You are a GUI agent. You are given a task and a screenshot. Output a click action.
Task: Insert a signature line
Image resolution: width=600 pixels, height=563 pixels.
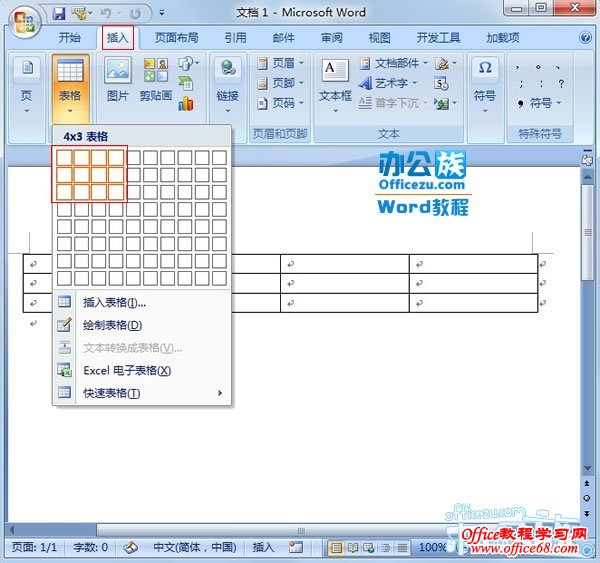click(442, 63)
